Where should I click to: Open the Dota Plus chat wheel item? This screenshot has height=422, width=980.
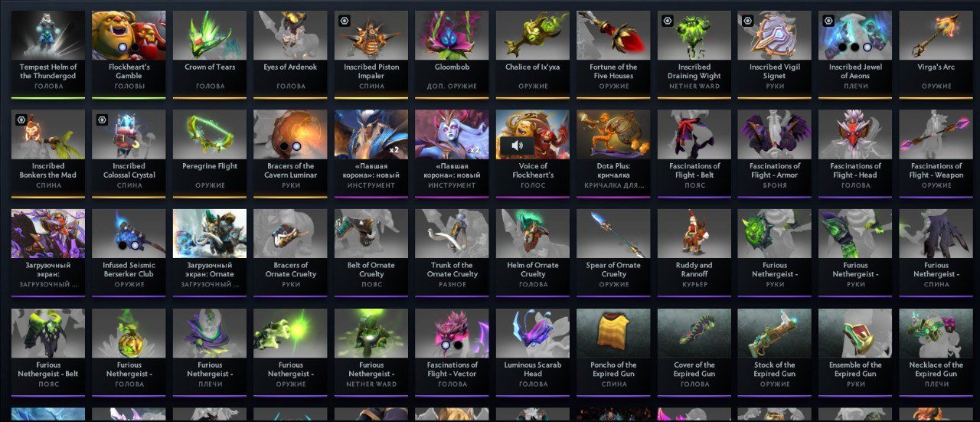pos(613,152)
